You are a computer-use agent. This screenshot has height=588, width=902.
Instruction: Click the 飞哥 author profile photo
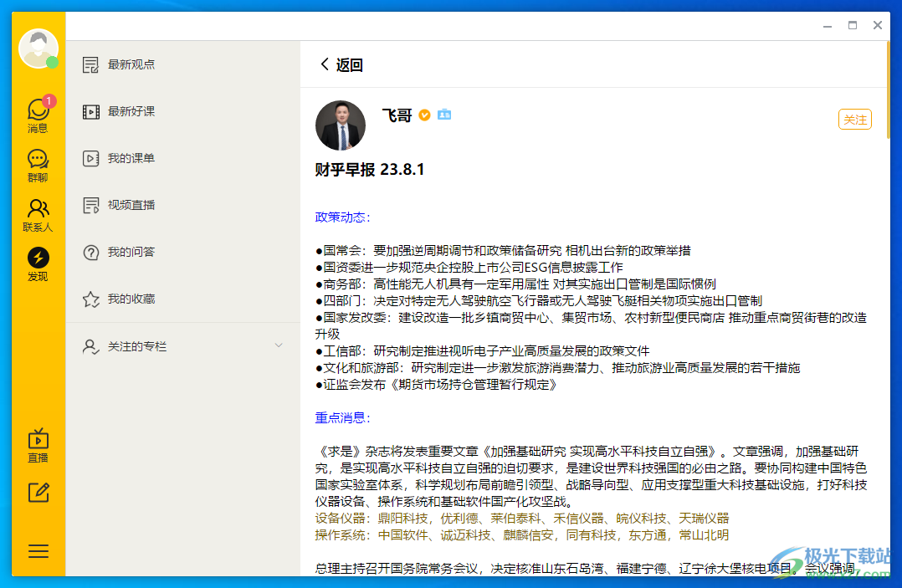click(341, 125)
